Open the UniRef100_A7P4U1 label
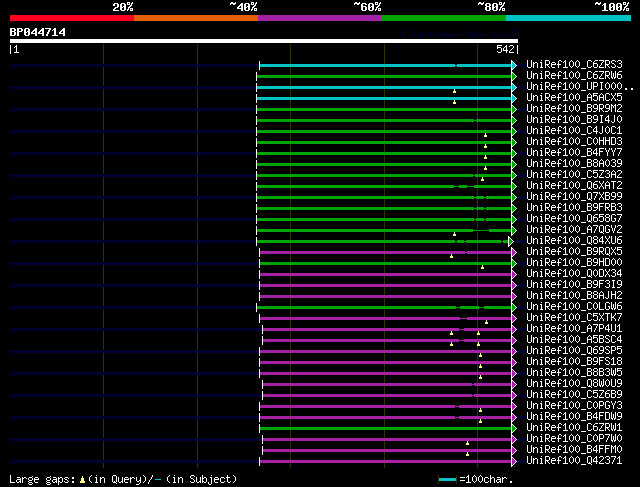The height and width of the screenshot is (487, 640). (574, 329)
